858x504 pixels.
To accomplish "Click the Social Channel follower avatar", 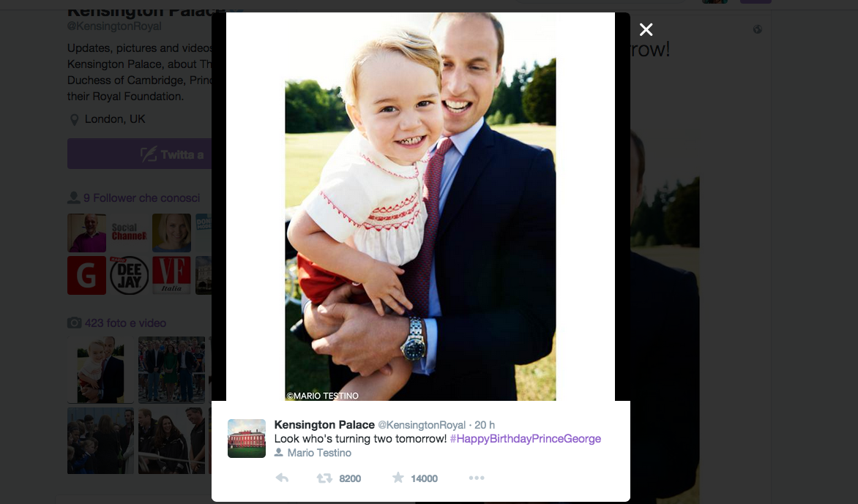I will pyautogui.click(x=129, y=233).
